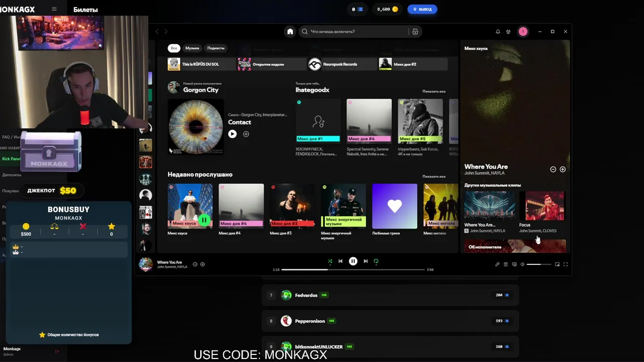Skip to the previous track
Image resolution: width=644 pixels, height=362 pixels.
pyautogui.click(x=341, y=261)
